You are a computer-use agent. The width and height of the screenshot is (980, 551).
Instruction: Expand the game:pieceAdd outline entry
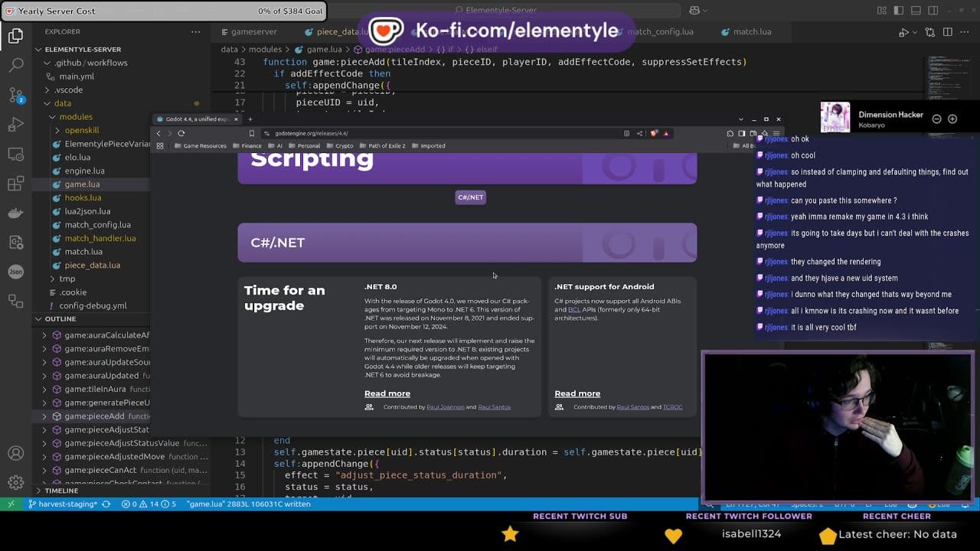pyautogui.click(x=44, y=416)
